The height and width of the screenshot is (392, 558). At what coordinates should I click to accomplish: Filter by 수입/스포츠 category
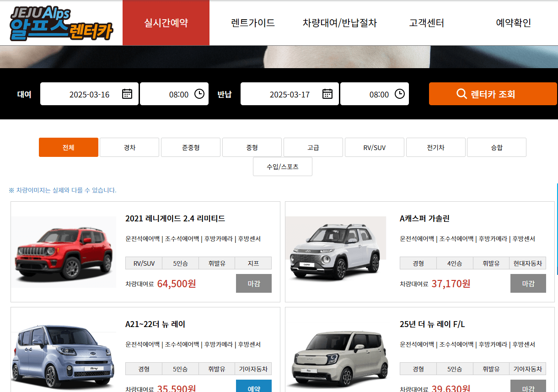(283, 166)
